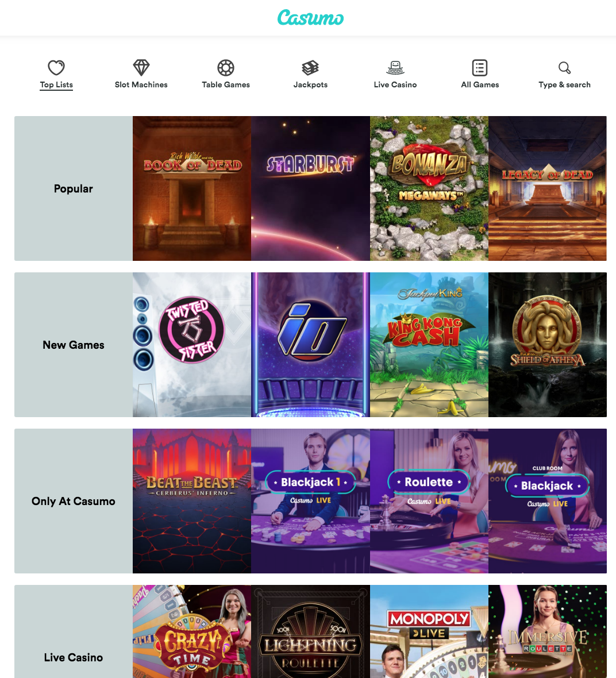This screenshot has width=616, height=678.
Task: Select the Only At Casumo category
Action: pos(74,500)
